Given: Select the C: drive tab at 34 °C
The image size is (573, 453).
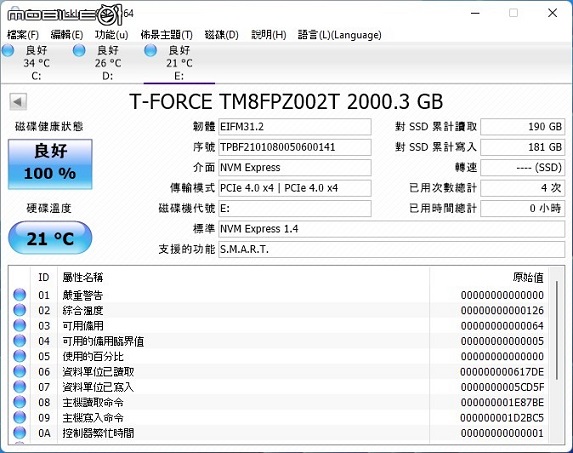Looking at the screenshot, I should click(x=36, y=63).
